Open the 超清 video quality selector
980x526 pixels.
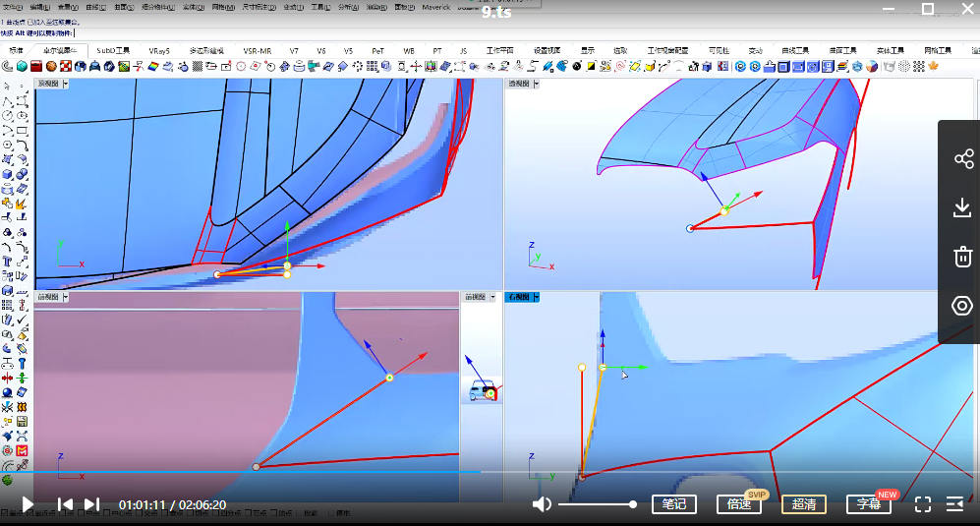pos(803,504)
